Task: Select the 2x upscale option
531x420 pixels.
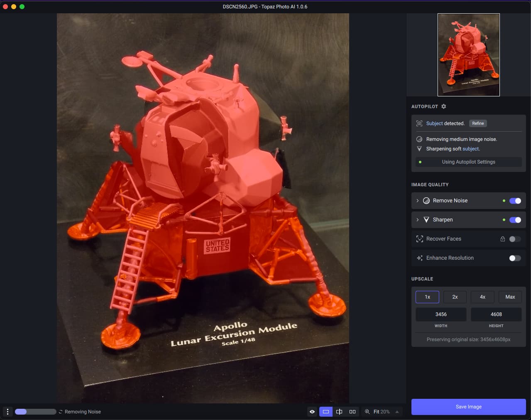Action: 455,297
